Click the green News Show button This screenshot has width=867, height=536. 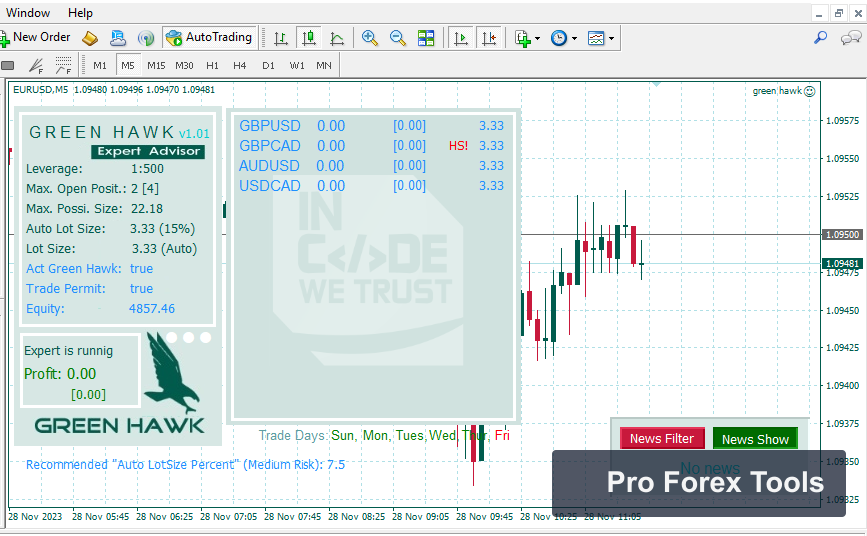tap(755, 439)
